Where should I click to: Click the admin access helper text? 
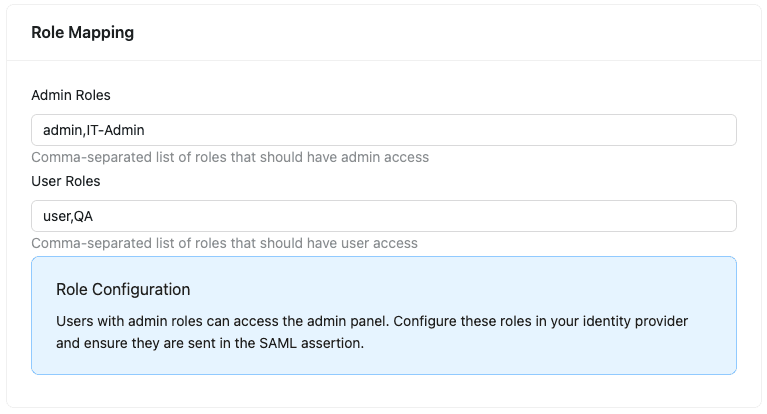[x=230, y=157]
